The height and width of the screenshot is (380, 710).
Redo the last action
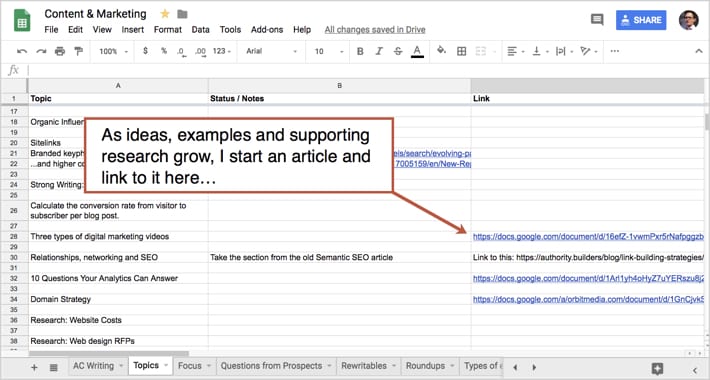click(41, 51)
